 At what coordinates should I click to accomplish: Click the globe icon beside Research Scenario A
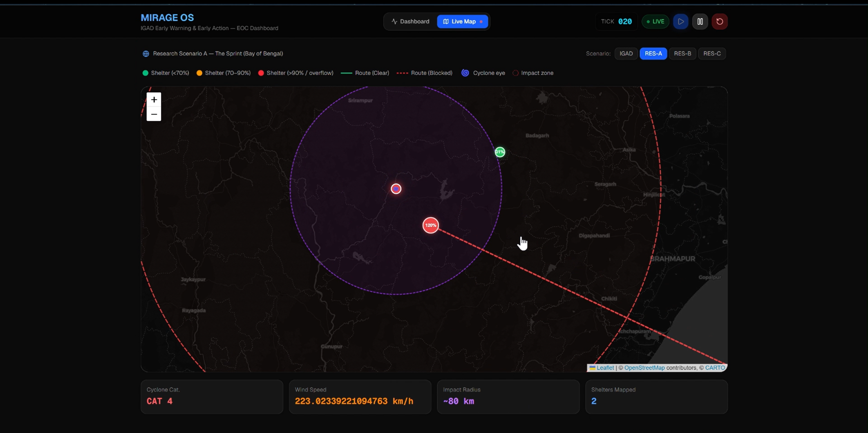click(146, 54)
